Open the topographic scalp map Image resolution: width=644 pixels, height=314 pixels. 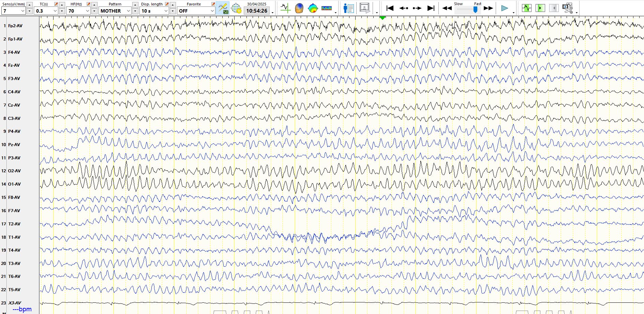pyautogui.click(x=313, y=8)
